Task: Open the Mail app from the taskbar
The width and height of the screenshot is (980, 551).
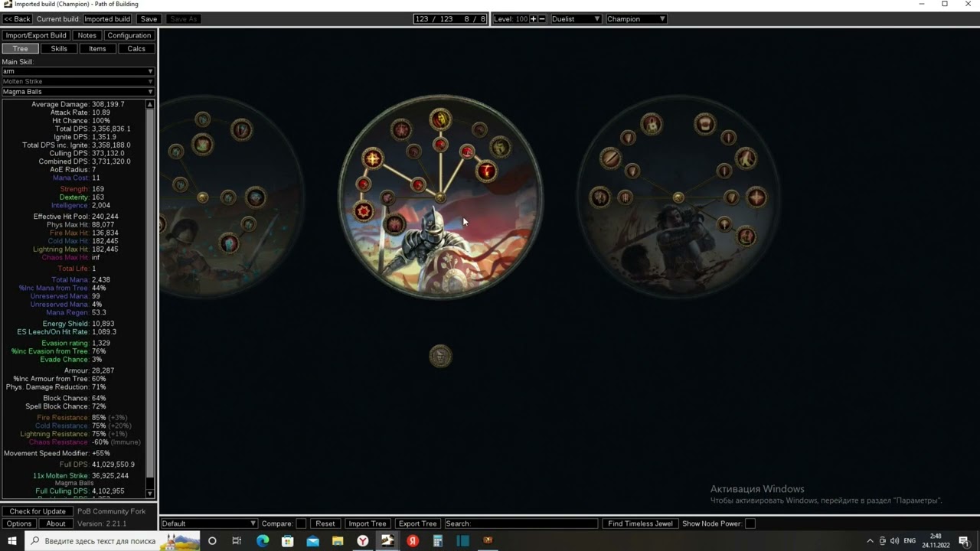Action: 312,541
